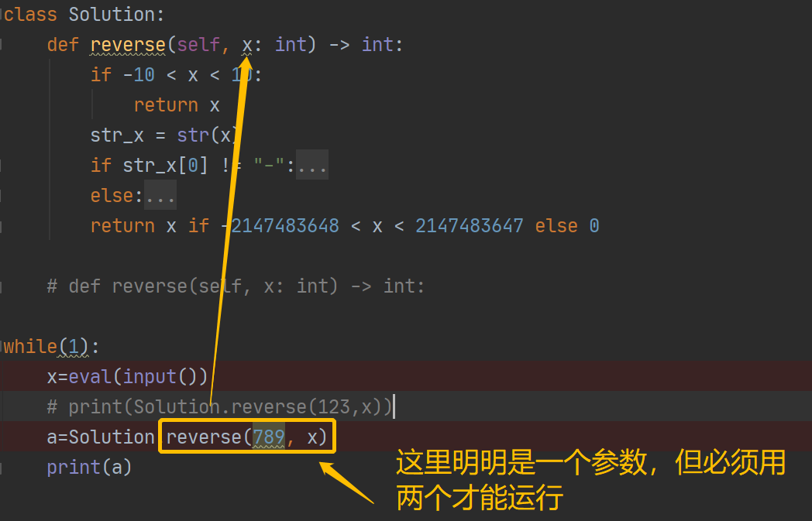Click the highlighted number 789 in reverse call
812x521 pixels.
pos(268,437)
